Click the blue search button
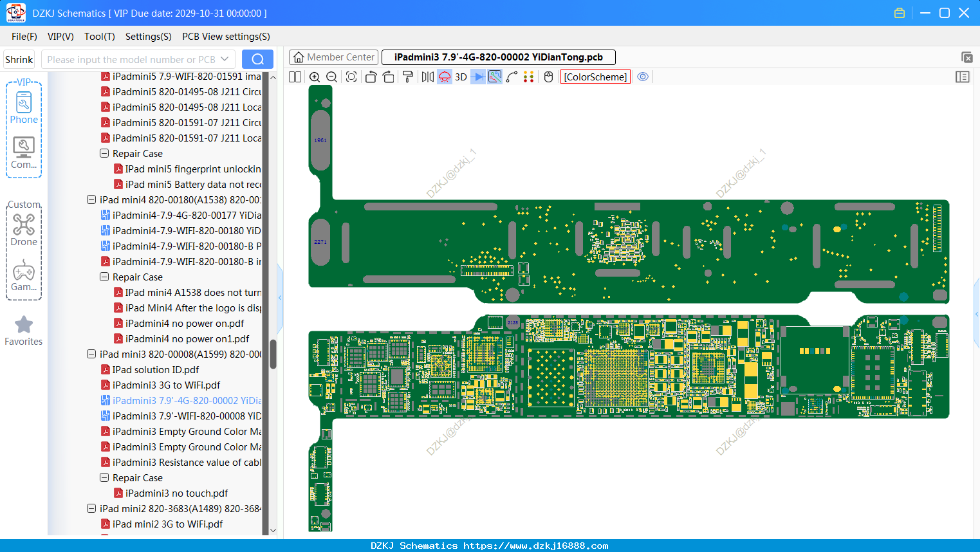This screenshot has height=552, width=980. tap(257, 59)
